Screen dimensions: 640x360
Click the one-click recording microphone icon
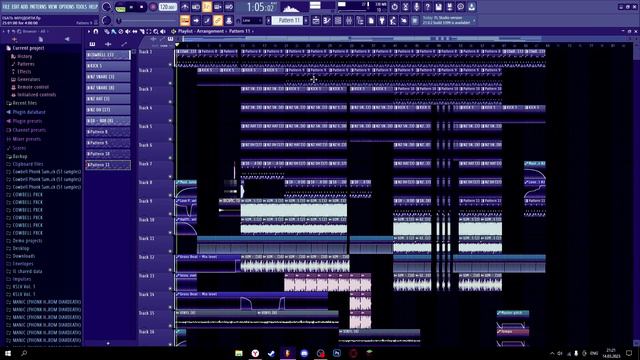pyautogui.click(x=416, y=7)
